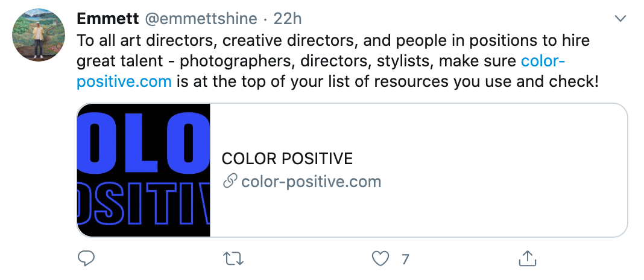Open the share tweet icon
The width and height of the screenshot is (644, 280).
click(528, 259)
